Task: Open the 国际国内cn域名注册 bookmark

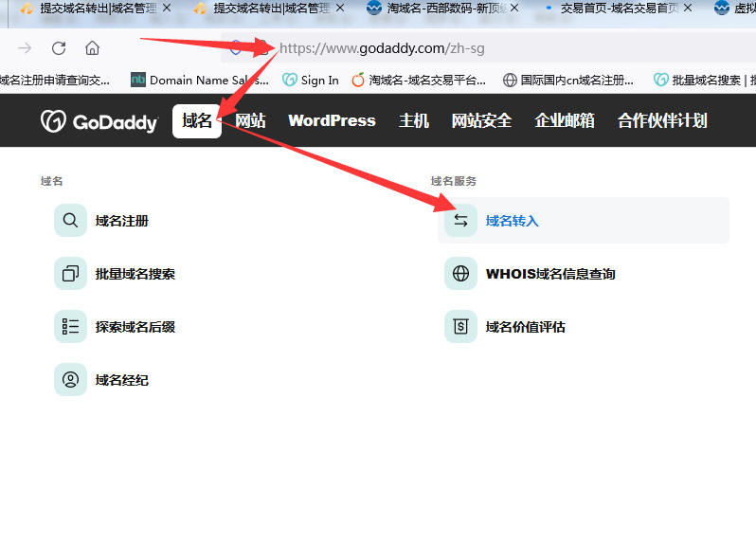Action: click(568, 80)
